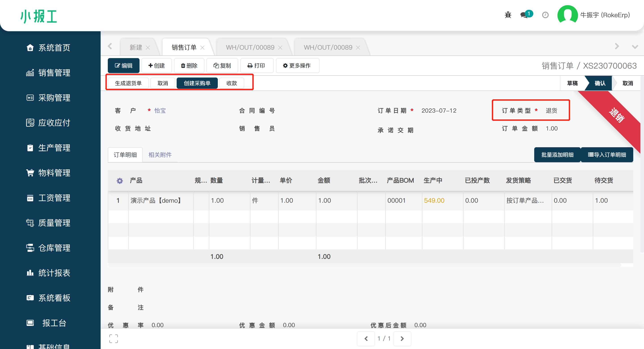Open 仓库管理 in the sidebar
The width and height of the screenshot is (644, 349).
pos(54,248)
